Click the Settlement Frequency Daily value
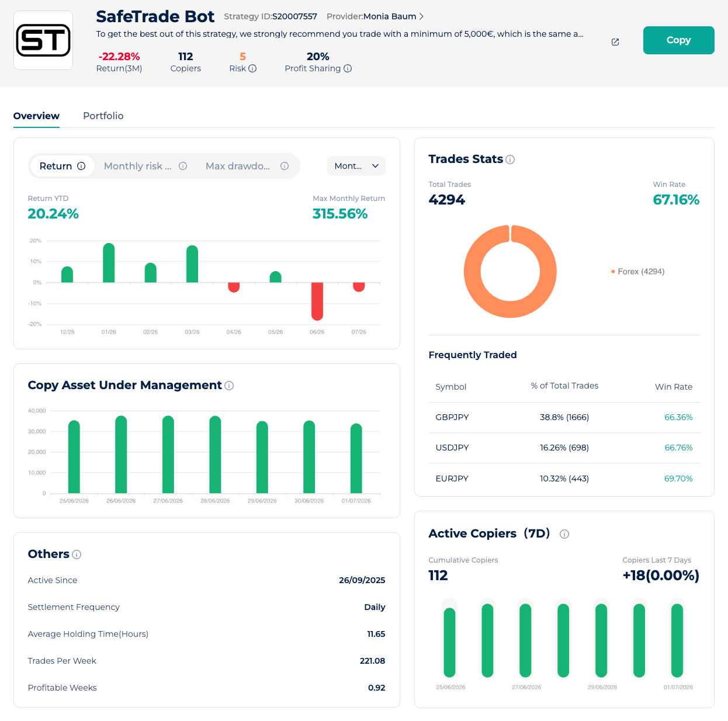Viewport: 728px width, 721px height. click(375, 607)
